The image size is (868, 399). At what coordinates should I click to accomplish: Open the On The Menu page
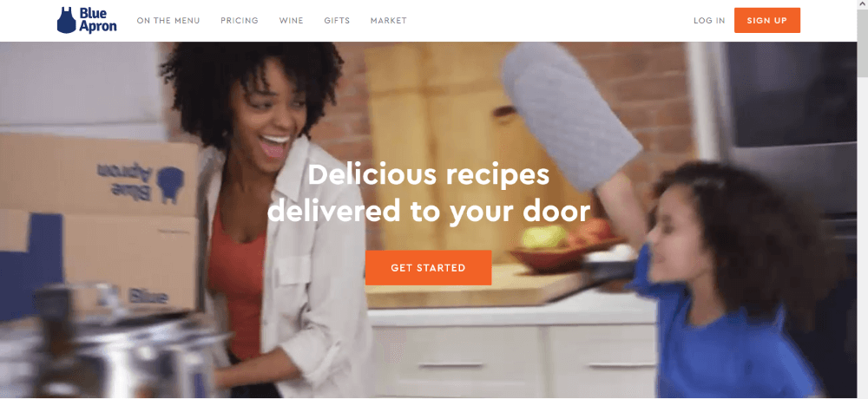pos(168,21)
